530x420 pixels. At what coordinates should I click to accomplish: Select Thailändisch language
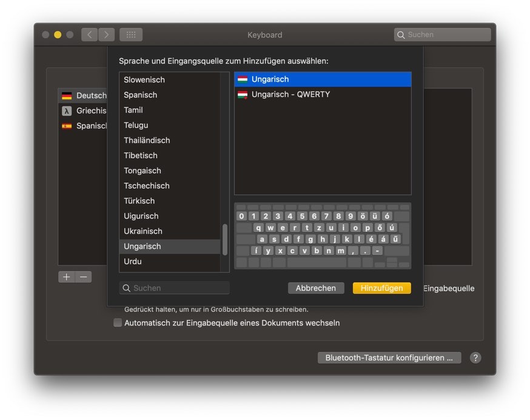pos(170,141)
